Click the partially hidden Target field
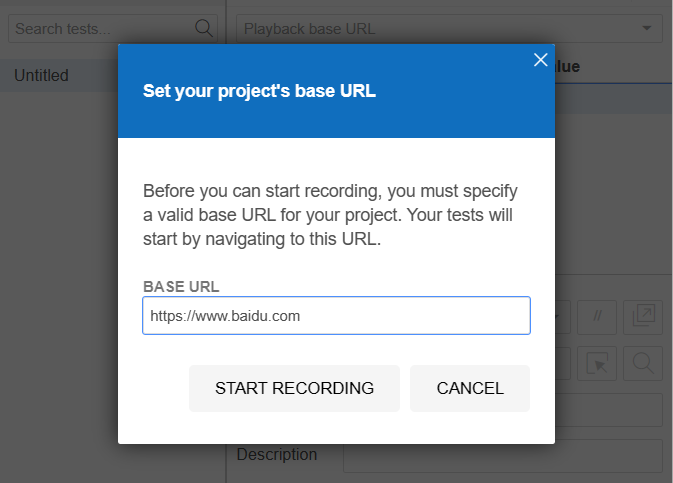This screenshot has width=673, height=483. click(x=563, y=363)
